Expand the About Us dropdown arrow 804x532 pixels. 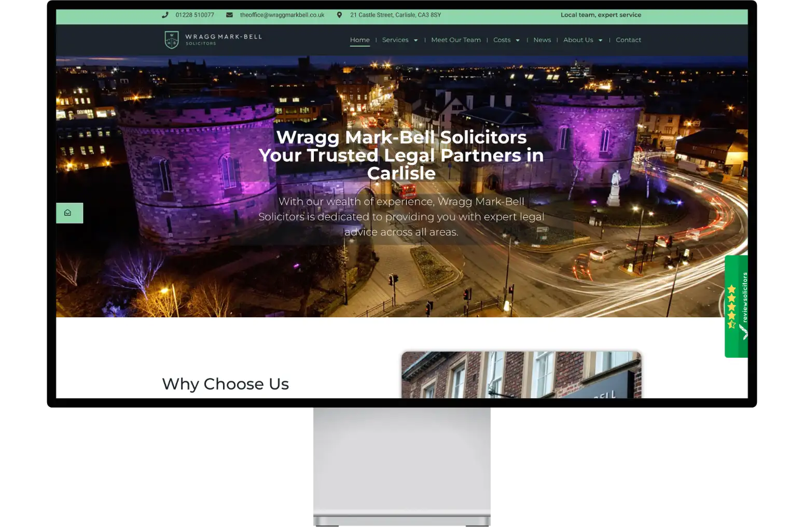coord(601,40)
